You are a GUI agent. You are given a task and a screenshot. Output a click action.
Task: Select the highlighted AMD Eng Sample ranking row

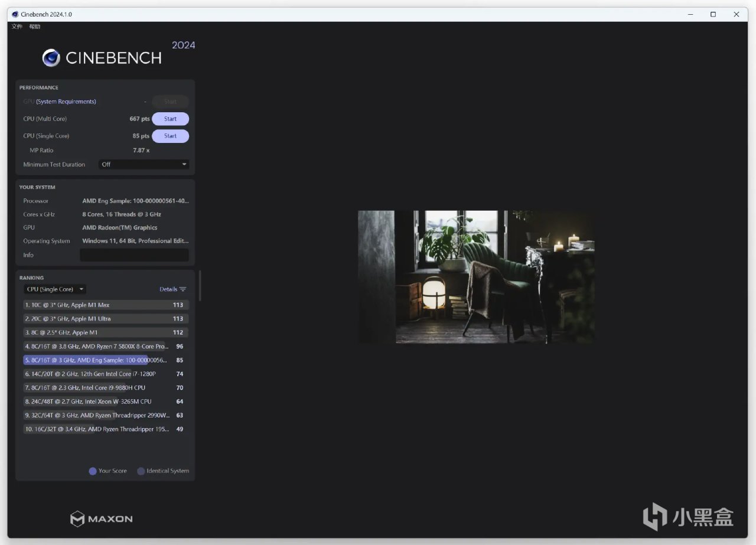coord(106,360)
